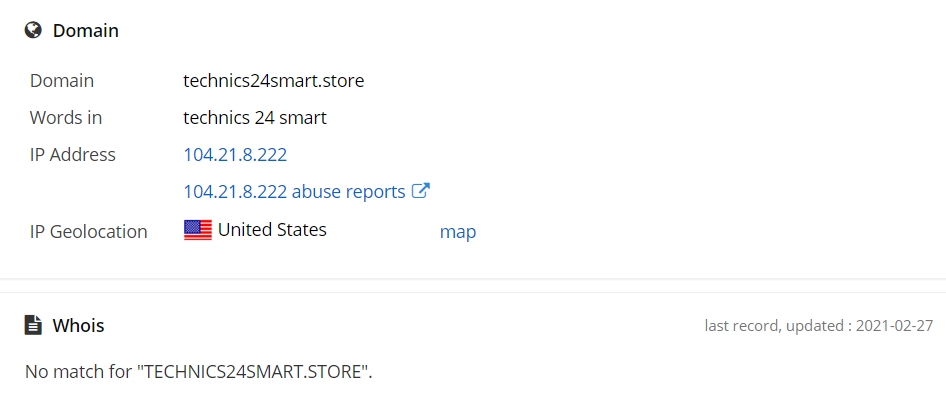Click the 'technics 24 smart' words text
This screenshot has height=399, width=946.
[x=255, y=118]
